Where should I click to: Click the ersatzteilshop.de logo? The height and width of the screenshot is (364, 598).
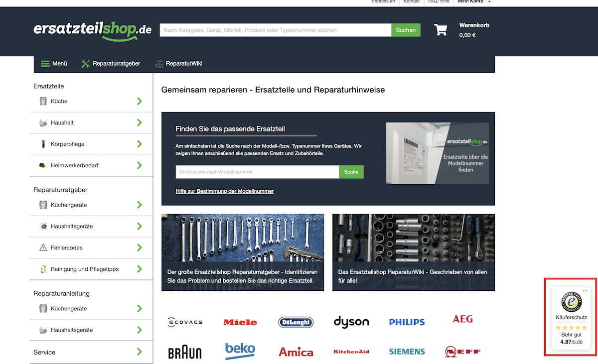(92, 30)
